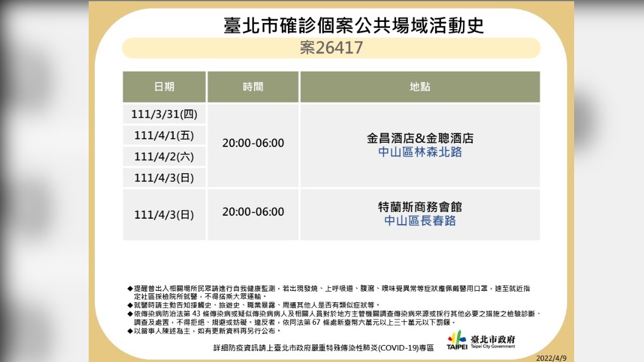Click the 20:00-06:00 time for 特蘭斯商務會館
644x362 pixels.
click(253, 212)
